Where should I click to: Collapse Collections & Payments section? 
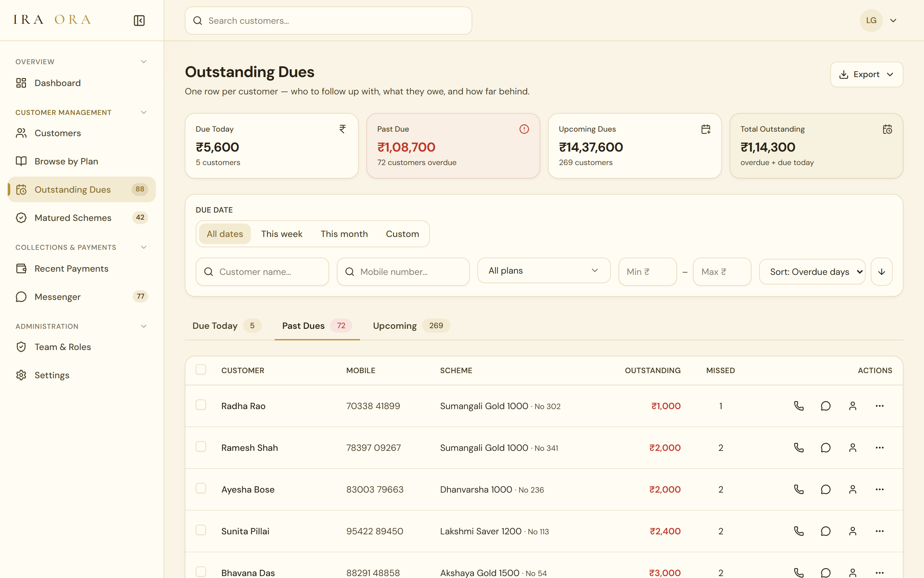point(143,247)
